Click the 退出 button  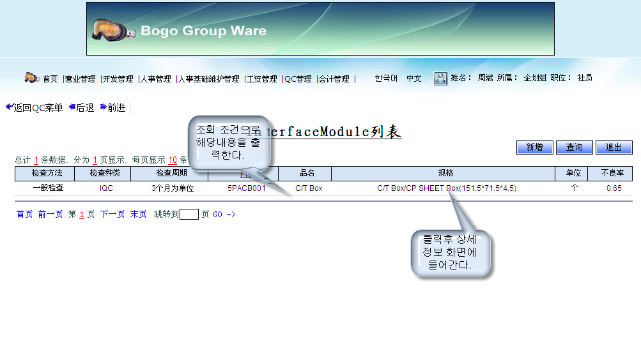coord(614,148)
